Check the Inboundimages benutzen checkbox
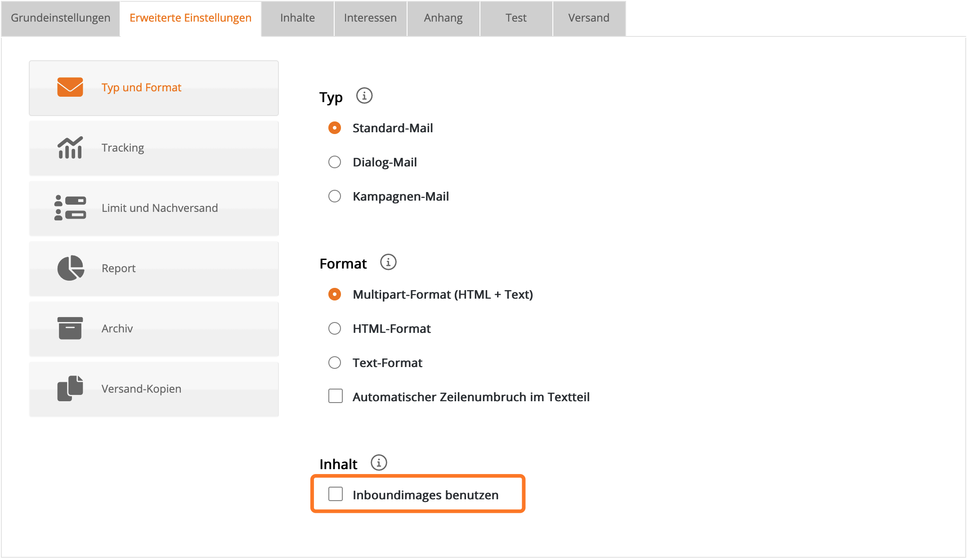 pos(336,494)
